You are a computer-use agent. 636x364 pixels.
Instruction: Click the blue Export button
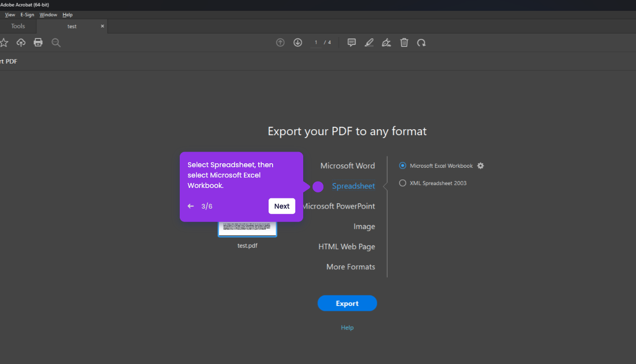point(347,303)
